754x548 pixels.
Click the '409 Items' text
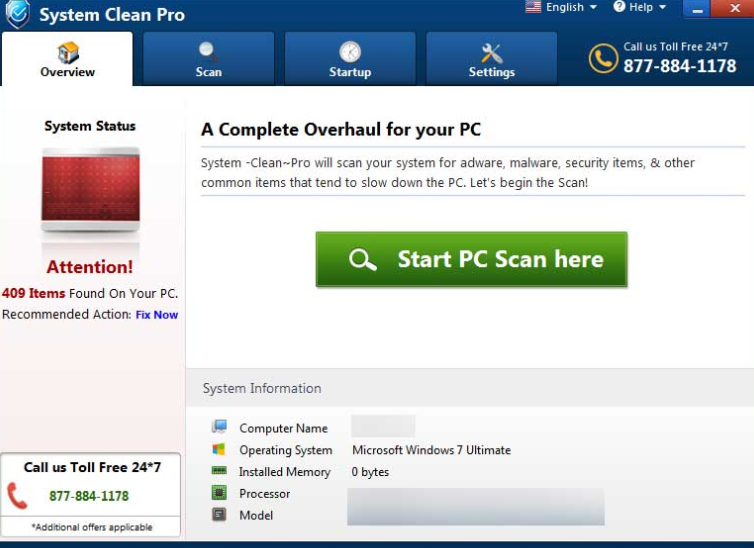click(33, 293)
